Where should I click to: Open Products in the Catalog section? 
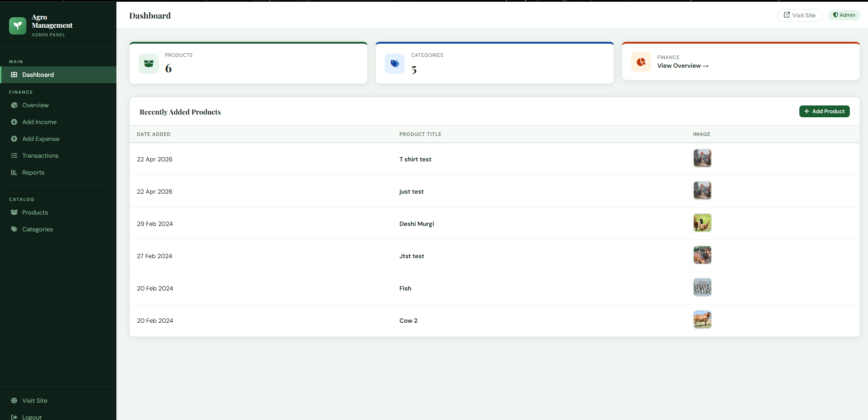58,212
